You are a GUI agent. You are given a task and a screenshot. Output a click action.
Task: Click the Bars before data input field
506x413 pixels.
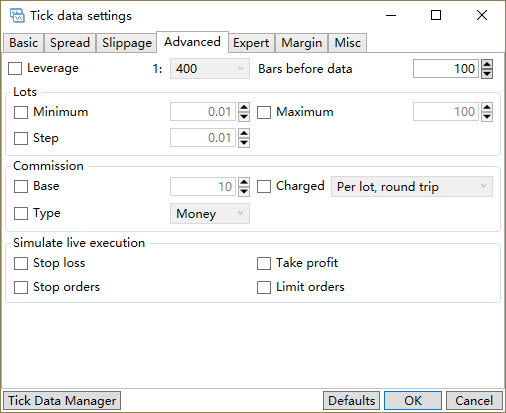click(x=446, y=69)
